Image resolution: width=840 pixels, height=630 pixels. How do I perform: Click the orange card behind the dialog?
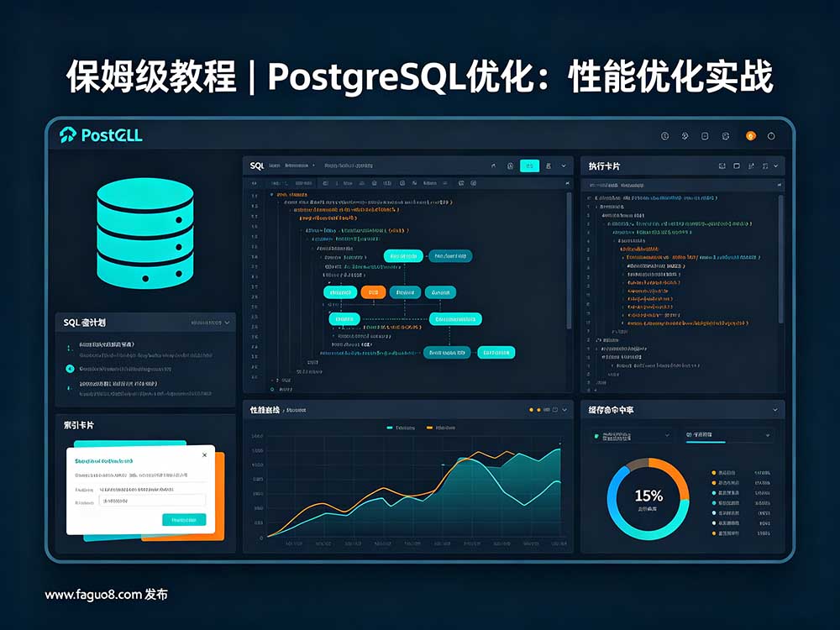219,496
